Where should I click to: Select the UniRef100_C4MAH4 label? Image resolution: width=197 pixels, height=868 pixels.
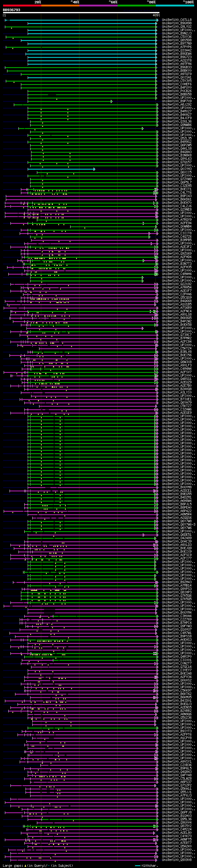[177, 274]
